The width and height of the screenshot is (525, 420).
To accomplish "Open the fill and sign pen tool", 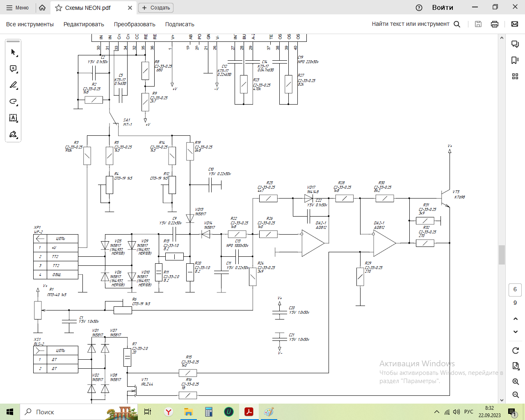I will click(13, 135).
